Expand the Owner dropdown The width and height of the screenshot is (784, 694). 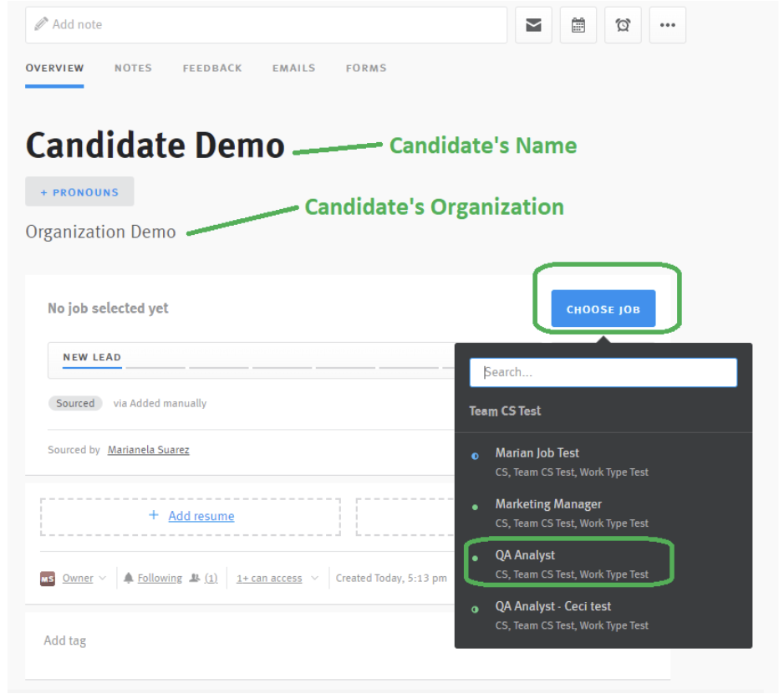(81, 578)
